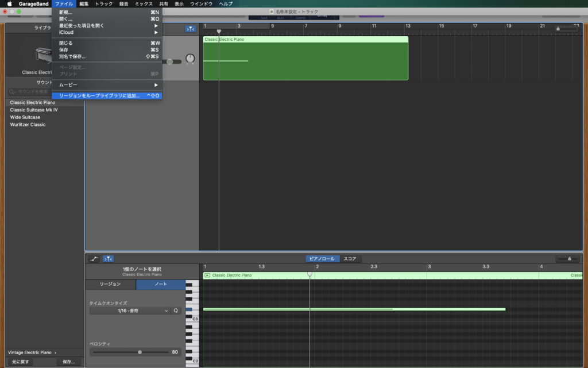
Task: Close the ファイル menu in menu bar
Action: (x=64, y=4)
